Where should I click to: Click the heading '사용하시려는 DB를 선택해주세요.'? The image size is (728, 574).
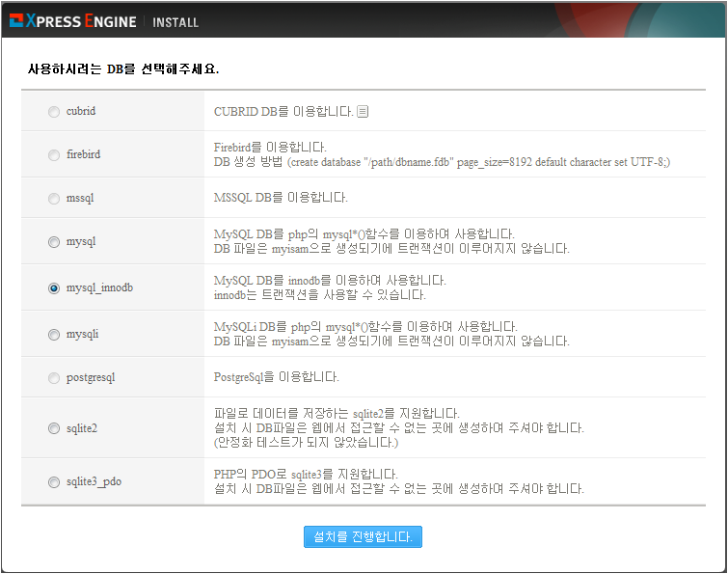(123, 69)
